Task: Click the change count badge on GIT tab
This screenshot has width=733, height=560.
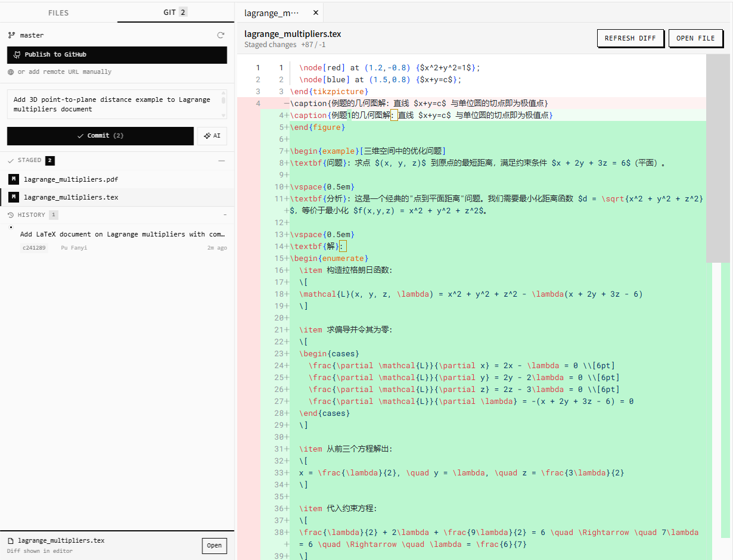Action: point(183,12)
